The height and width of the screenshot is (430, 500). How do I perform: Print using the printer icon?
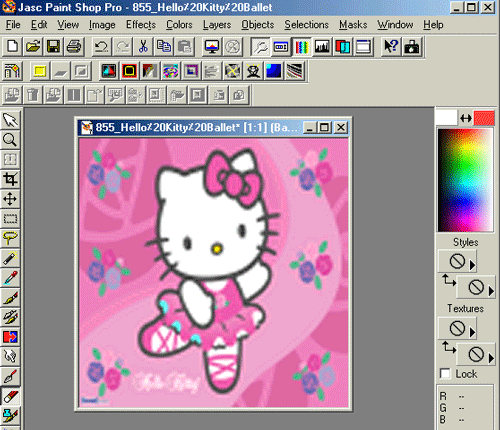coord(73,46)
